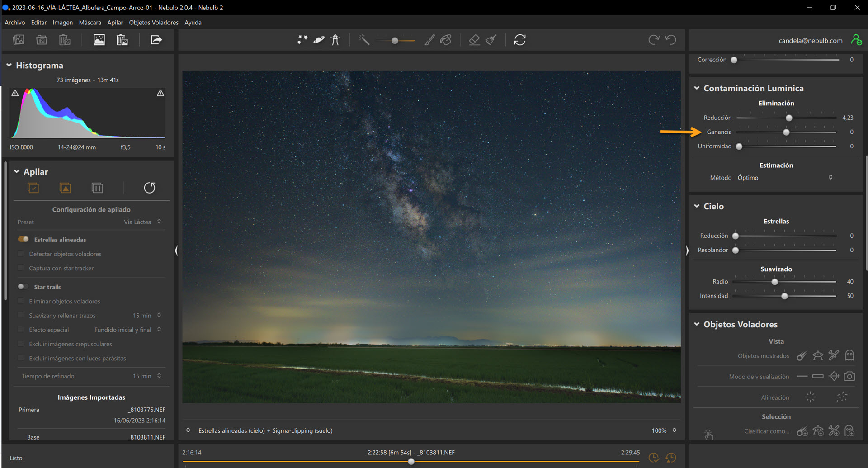Click the export image icon in toolbar
Image resolution: width=868 pixels, height=468 pixels.
tap(156, 40)
